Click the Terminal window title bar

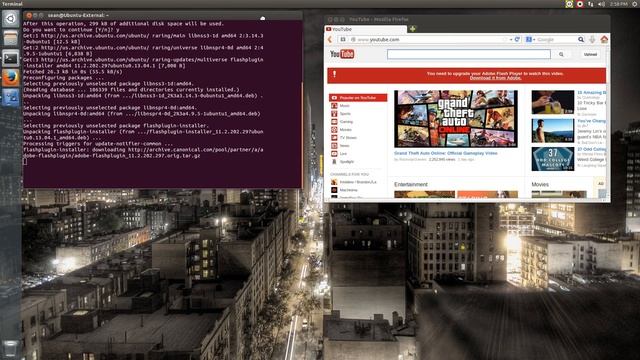tap(163, 16)
